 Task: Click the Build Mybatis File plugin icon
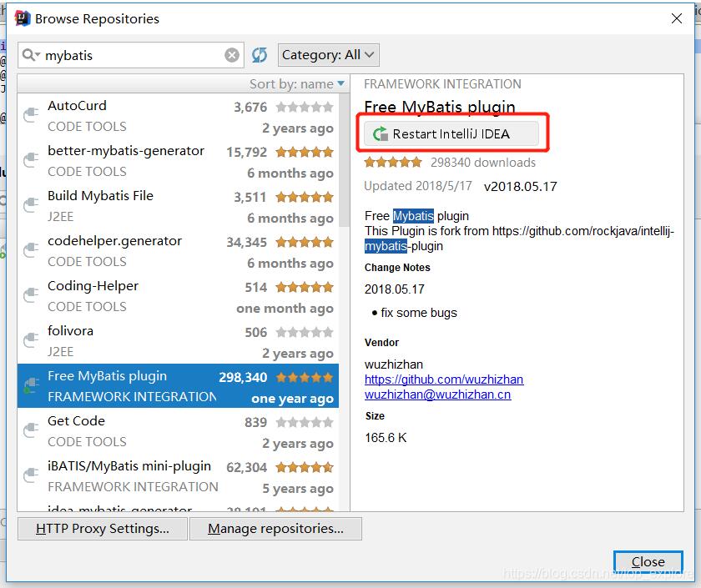pyautogui.click(x=31, y=205)
